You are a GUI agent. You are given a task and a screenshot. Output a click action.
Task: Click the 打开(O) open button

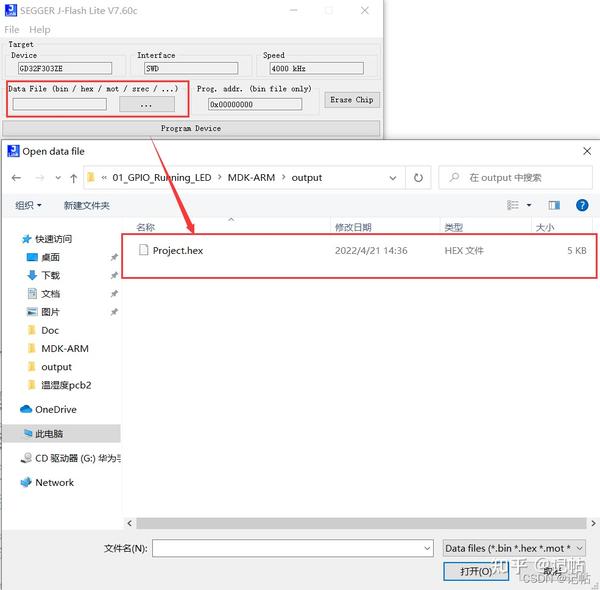[x=476, y=571]
